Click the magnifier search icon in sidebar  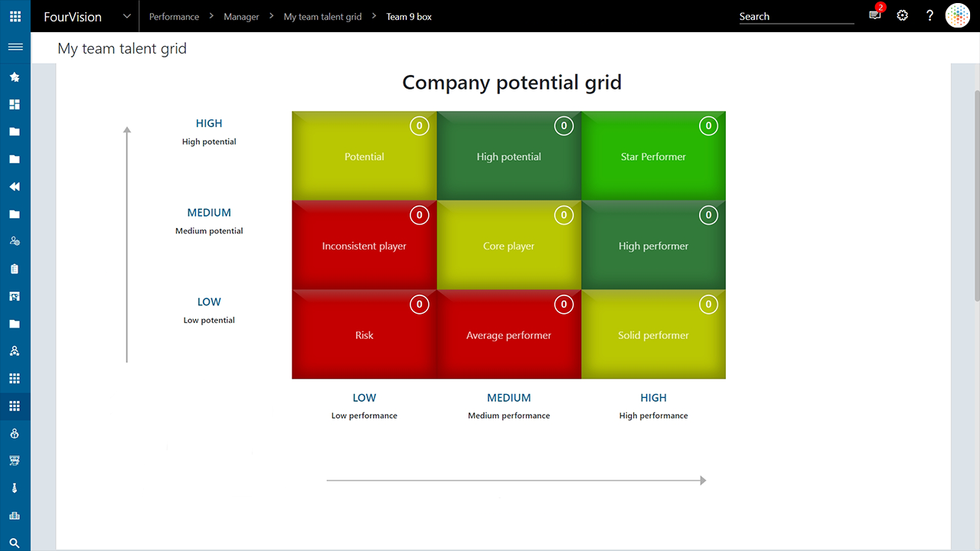(15, 543)
